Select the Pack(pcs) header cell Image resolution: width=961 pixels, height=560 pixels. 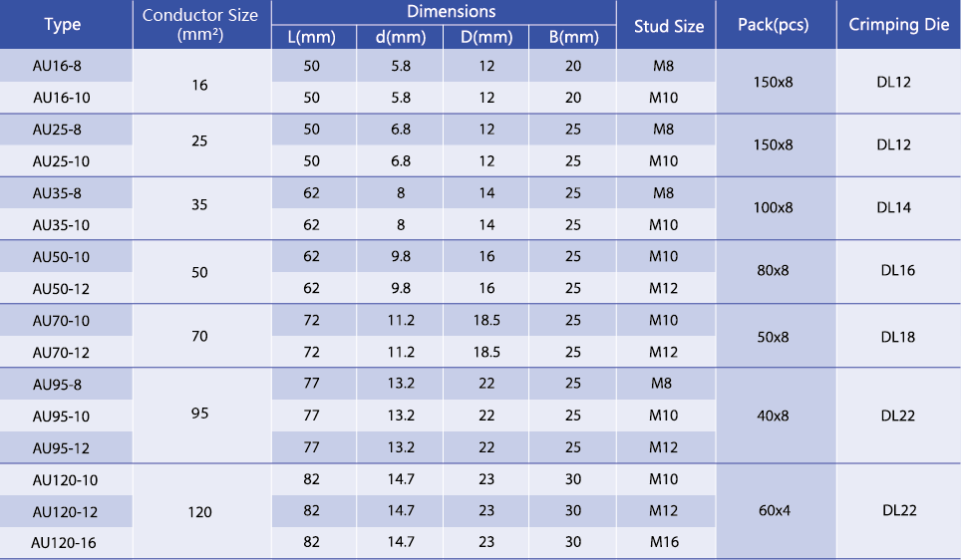point(776,25)
